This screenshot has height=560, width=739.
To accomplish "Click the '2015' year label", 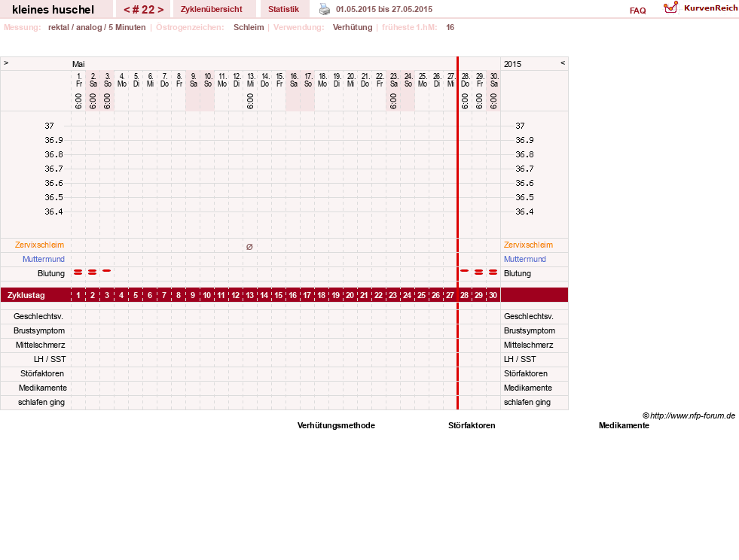I will pyautogui.click(x=513, y=64).
